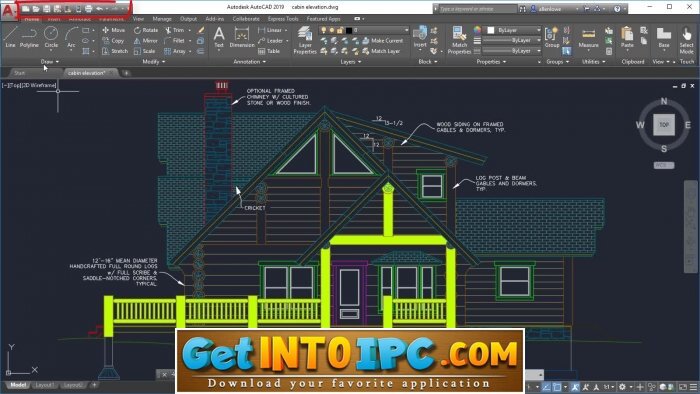
Task: Switch to the Model layout tab
Action: (x=18, y=385)
